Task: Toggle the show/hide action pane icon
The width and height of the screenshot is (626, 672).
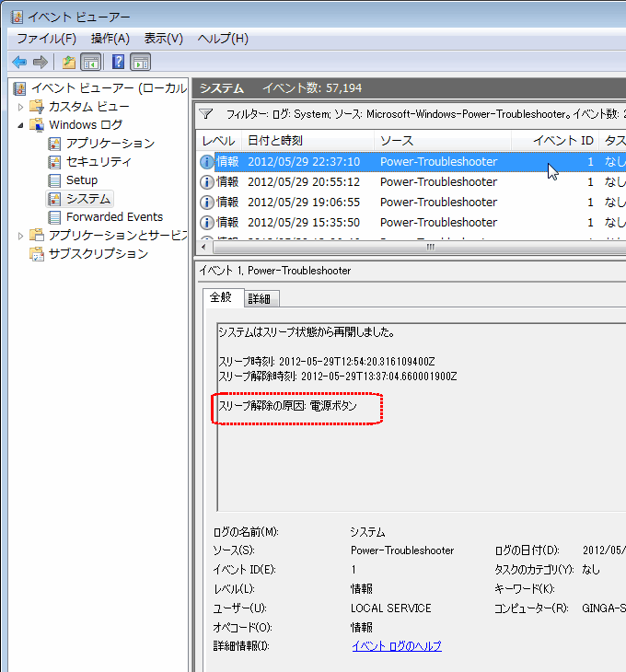Action: [140, 62]
